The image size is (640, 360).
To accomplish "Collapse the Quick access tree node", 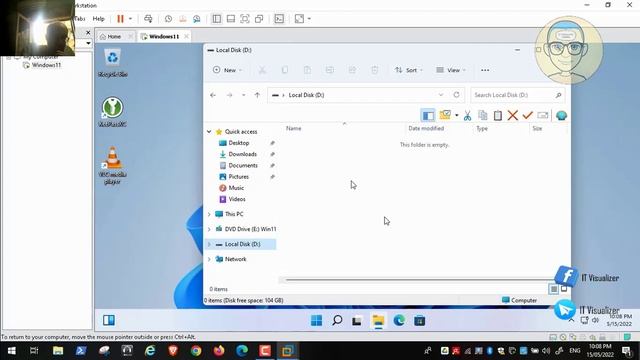I will pos(209,131).
